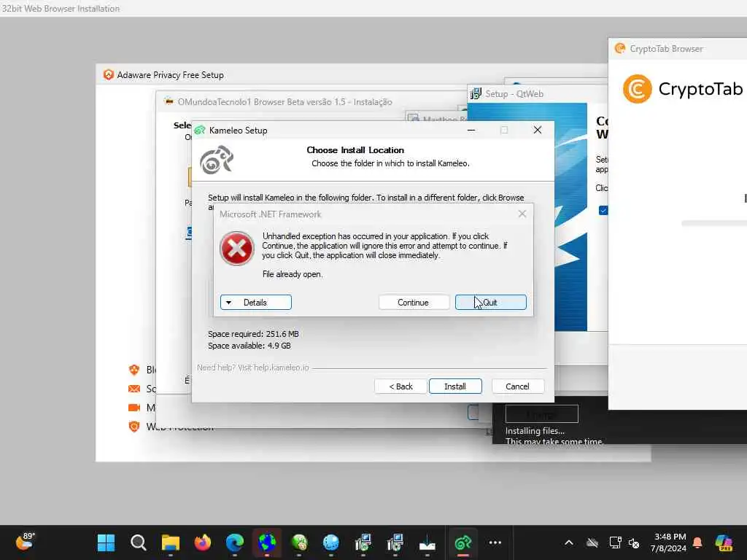
Task: Show more taskbar apps via ellipsis
Action: (495, 542)
